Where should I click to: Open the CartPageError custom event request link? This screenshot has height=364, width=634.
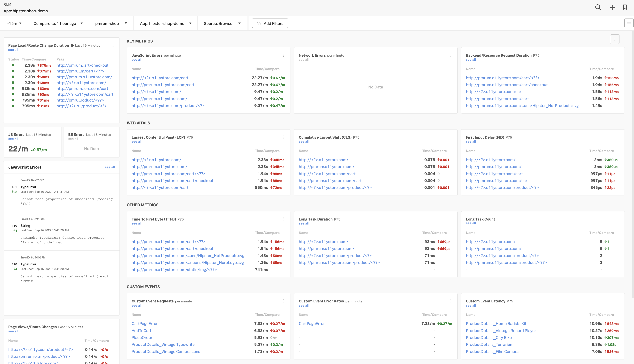pos(145,323)
